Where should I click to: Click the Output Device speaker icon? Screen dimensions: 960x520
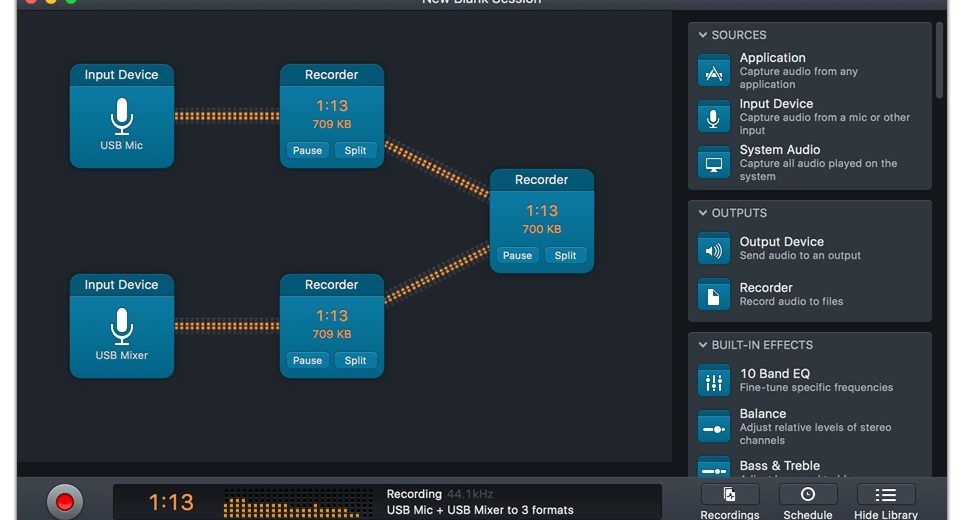(x=714, y=249)
